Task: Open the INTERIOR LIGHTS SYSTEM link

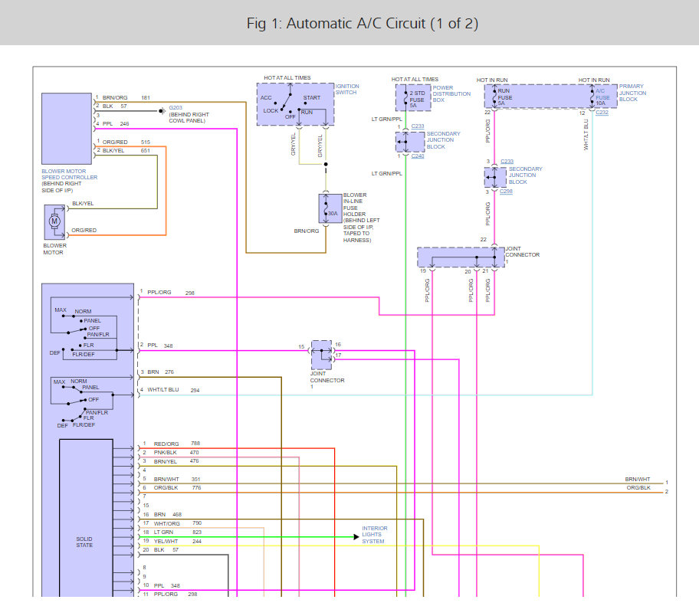Action: (x=375, y=535)
